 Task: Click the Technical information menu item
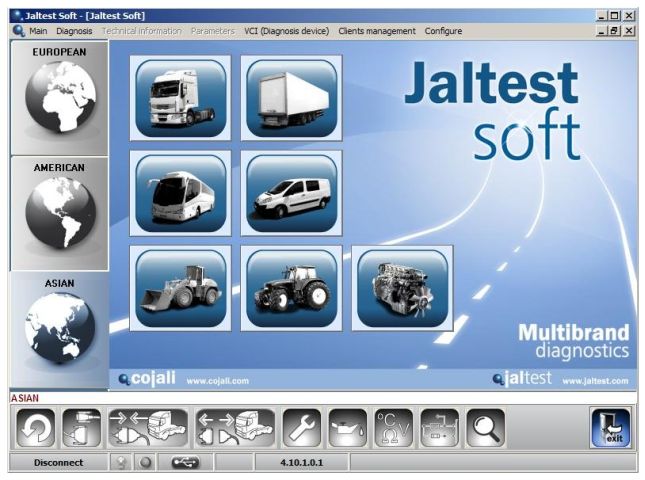coord(142,31)
